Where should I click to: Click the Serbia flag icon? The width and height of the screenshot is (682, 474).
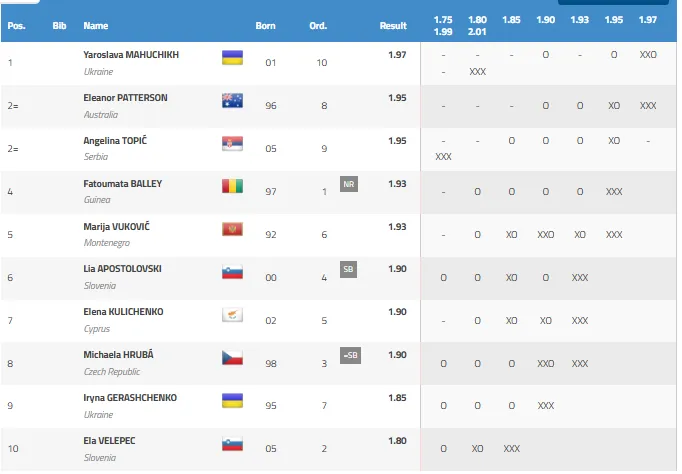point(232,144)
